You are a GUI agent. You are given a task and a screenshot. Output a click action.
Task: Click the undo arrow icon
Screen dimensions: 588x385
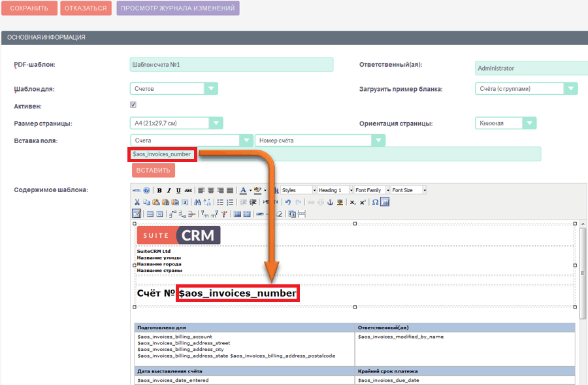point(287,202)
